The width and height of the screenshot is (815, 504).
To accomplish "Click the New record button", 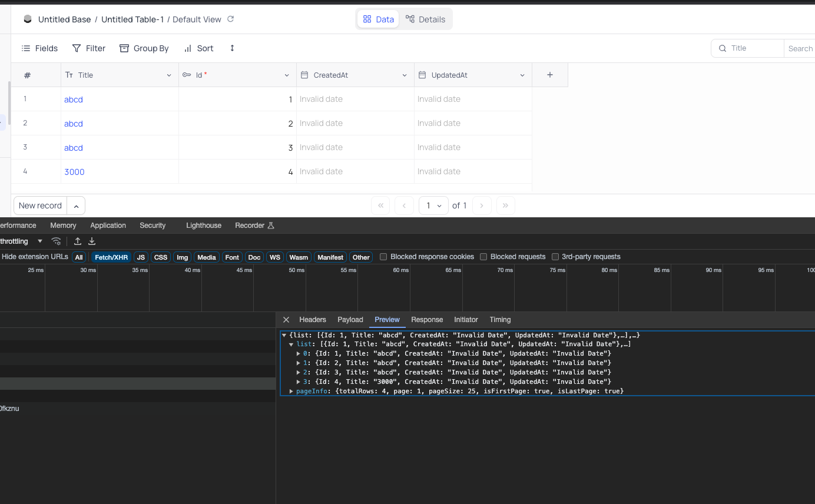I will 39,205.
